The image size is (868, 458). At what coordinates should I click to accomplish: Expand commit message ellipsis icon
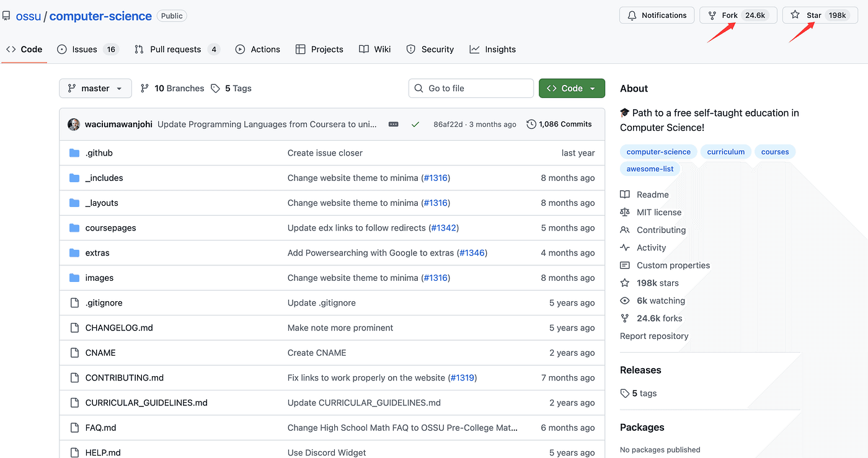pyautogui.click(x=393, y=124)
